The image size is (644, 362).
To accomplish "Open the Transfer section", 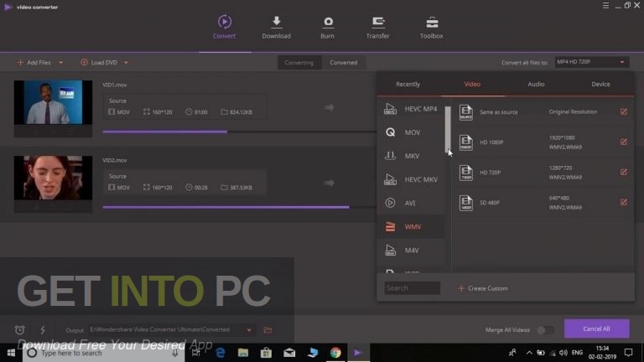I will 378,27.
